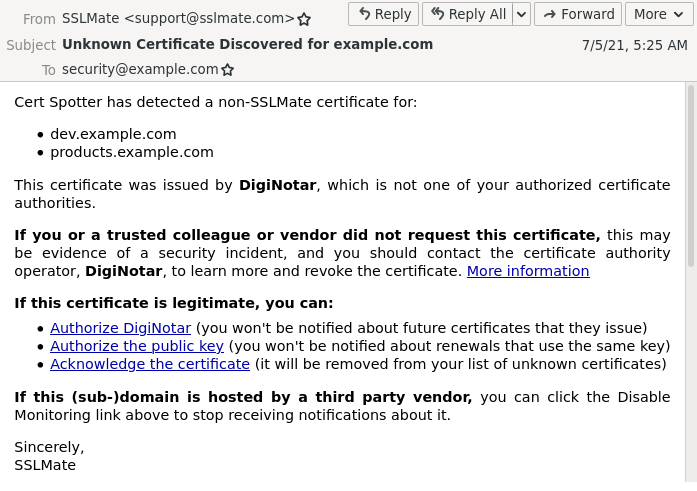Screen dimensions: 697x491
Task: Click the message date 7/5/21, 5:25 AM
Action: coord(634,45)
